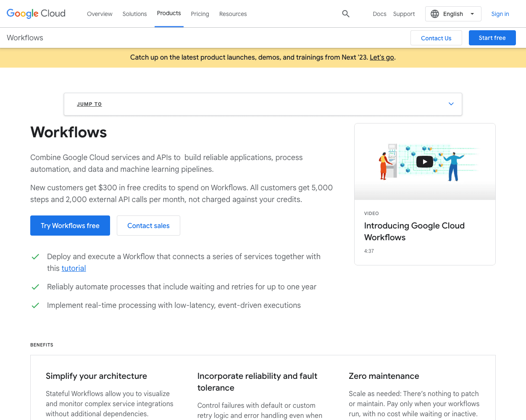Click the checkmark beside Implement real-time processing

[x=35, y=305]
